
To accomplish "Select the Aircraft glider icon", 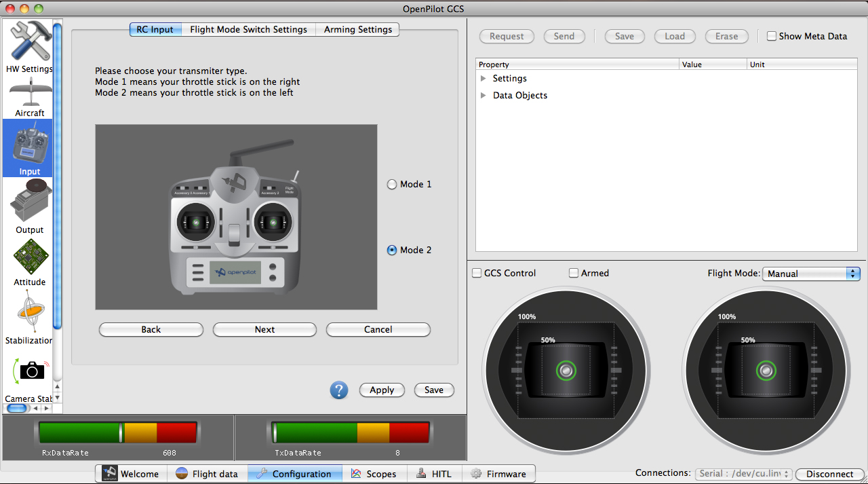I will (x=30, y=92).
